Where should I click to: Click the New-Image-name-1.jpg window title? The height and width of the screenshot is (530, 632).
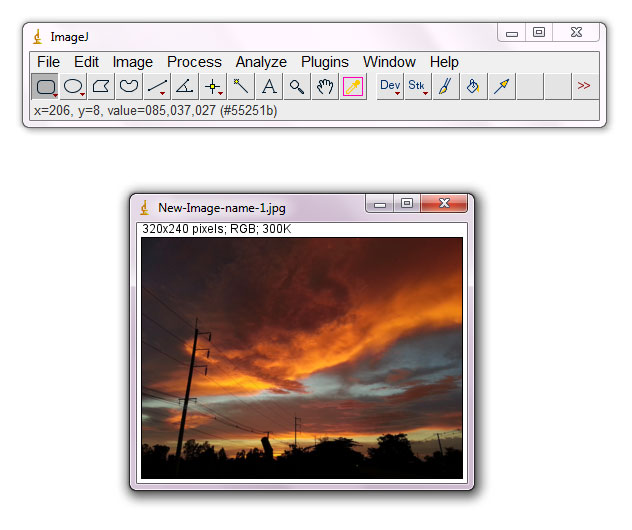(222, 208)
